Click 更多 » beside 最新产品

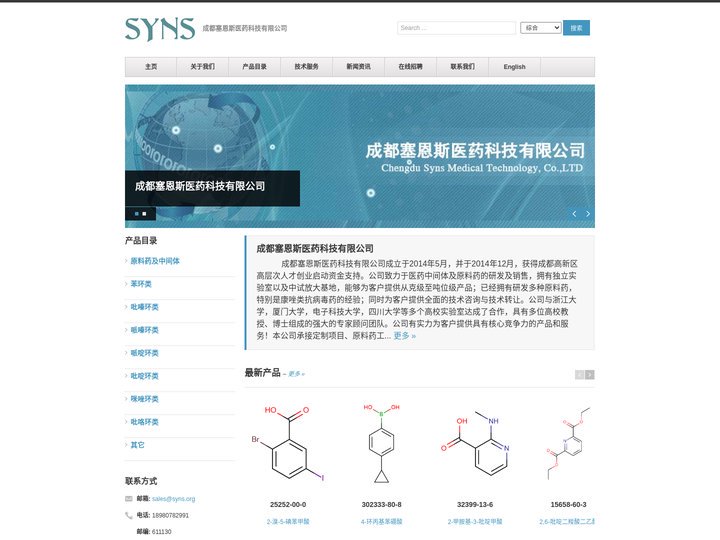[x=296, y=374]
